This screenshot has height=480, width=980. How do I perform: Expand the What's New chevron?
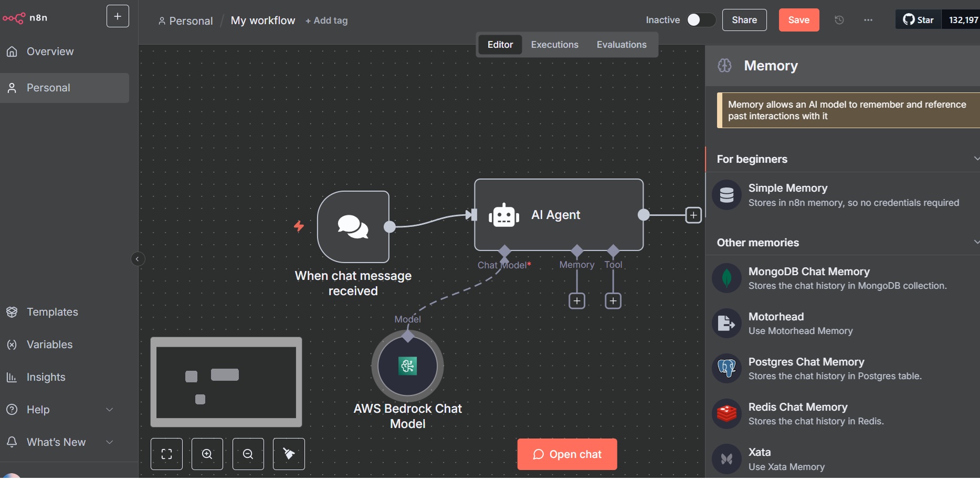110,442
